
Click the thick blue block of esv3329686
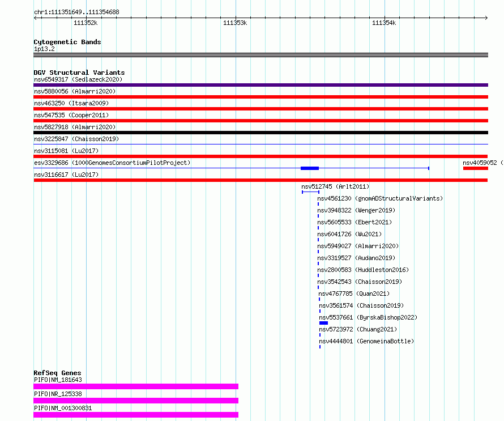tap(310, 168)
